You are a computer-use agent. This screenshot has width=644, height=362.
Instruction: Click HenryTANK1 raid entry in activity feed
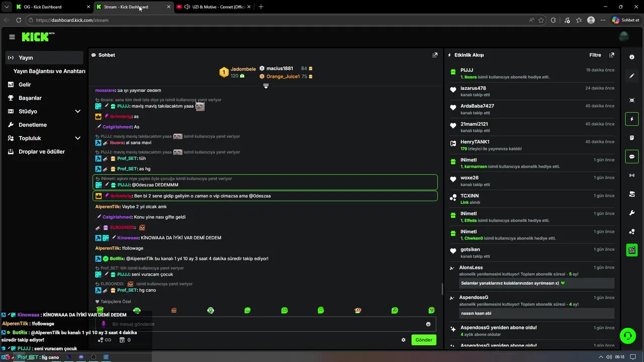[531, 145]
